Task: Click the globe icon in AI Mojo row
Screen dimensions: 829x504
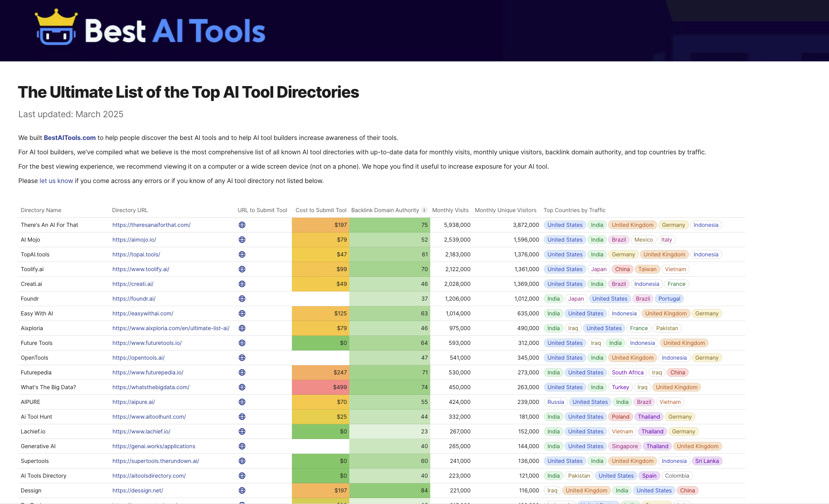Action: pyautogui.click(x=242, y=240)
